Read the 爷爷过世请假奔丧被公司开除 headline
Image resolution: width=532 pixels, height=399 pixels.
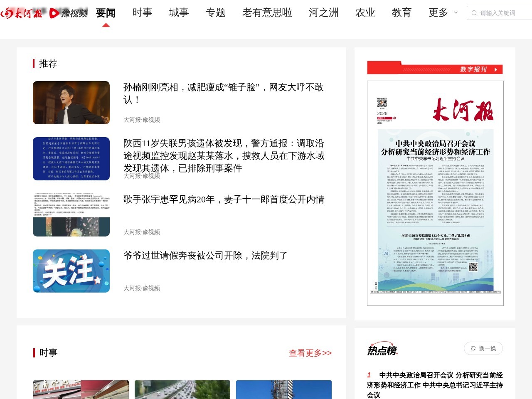point(205,256)
